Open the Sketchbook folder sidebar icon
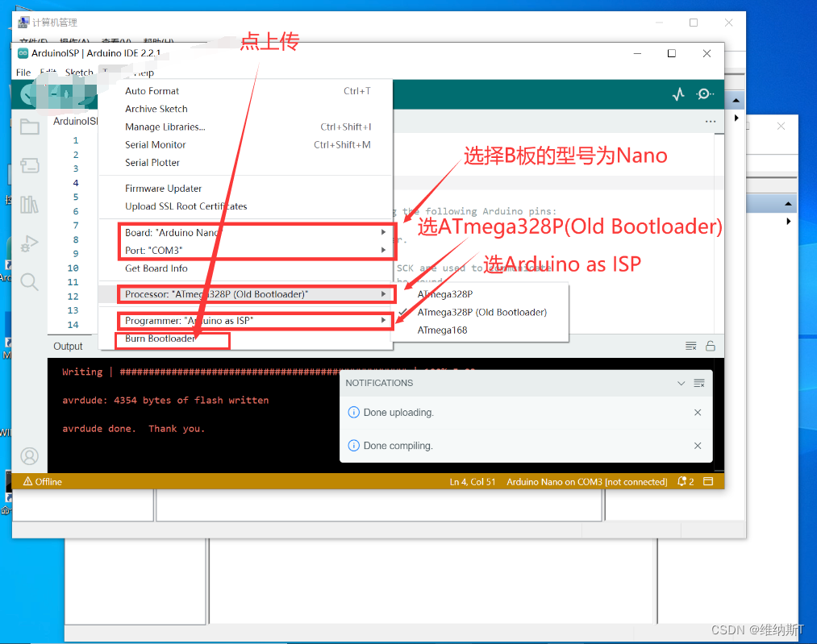This screenshot has width=817, height=644. click(x=30, y=127)
